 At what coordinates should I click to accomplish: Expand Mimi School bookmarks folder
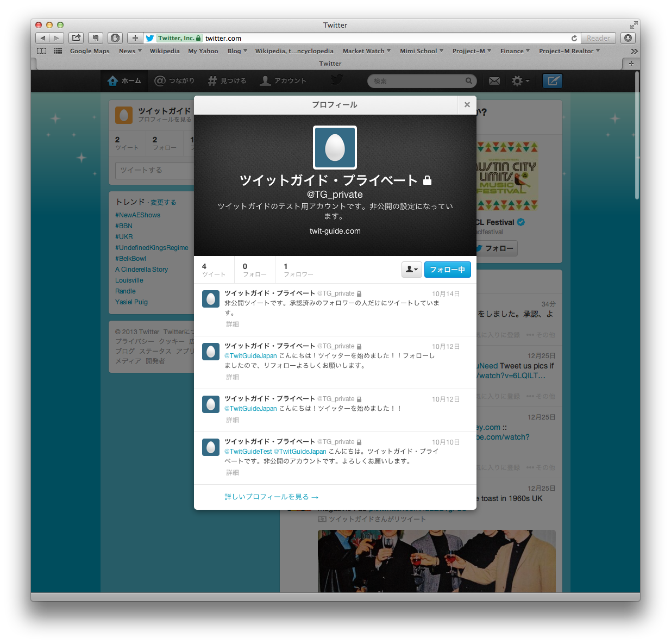422,51
